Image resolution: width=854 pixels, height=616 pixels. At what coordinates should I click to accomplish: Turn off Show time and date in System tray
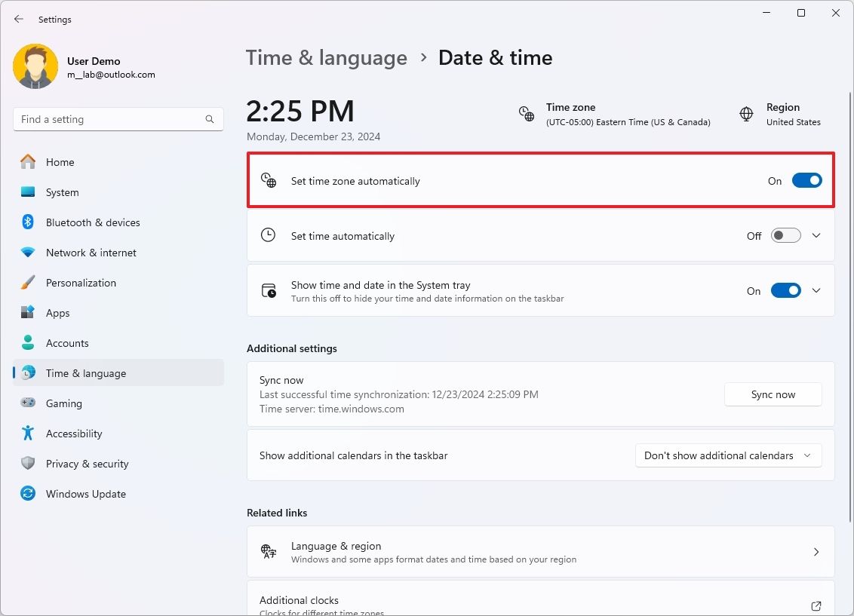click(785, 290)
